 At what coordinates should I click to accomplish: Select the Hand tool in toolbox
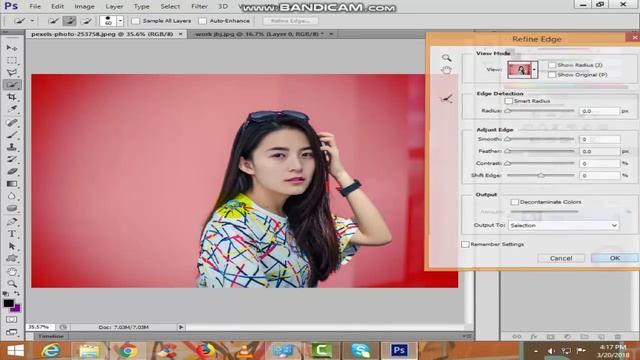(x=12, y=271)
